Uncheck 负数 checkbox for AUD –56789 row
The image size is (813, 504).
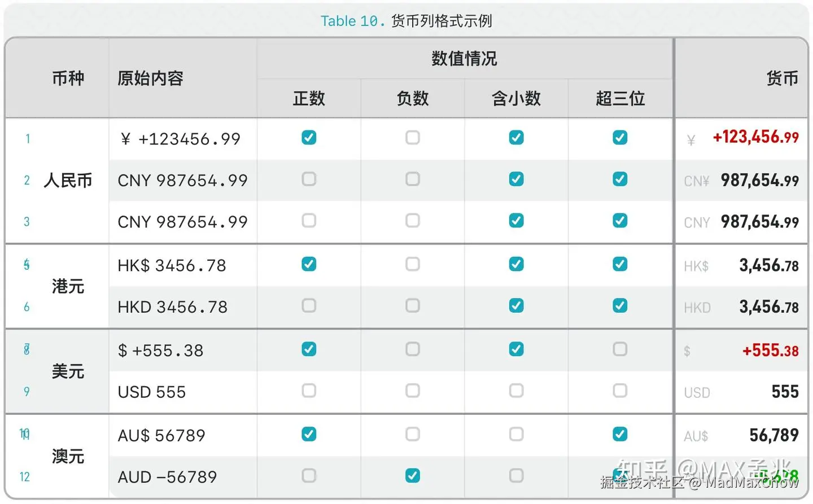click(x=413, y=476)
